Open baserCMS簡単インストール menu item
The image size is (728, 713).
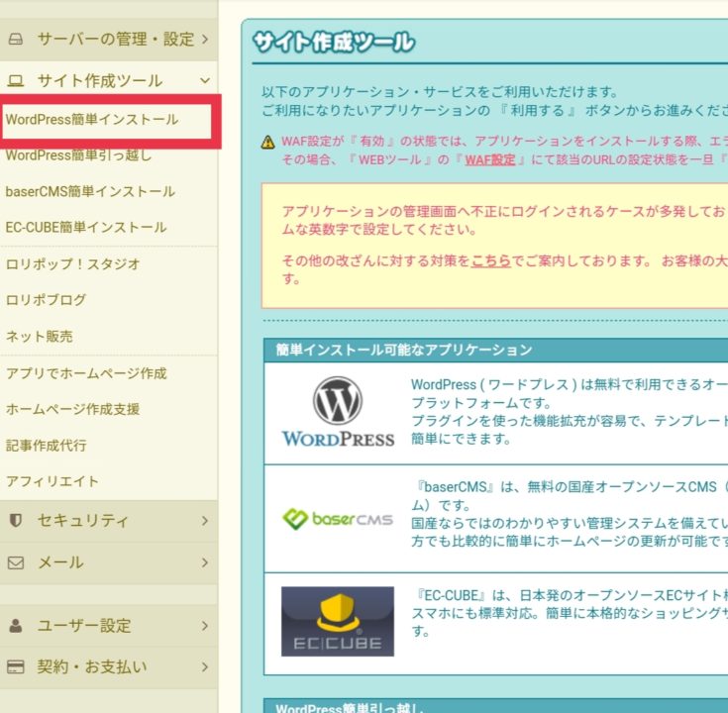click(90, 191)
